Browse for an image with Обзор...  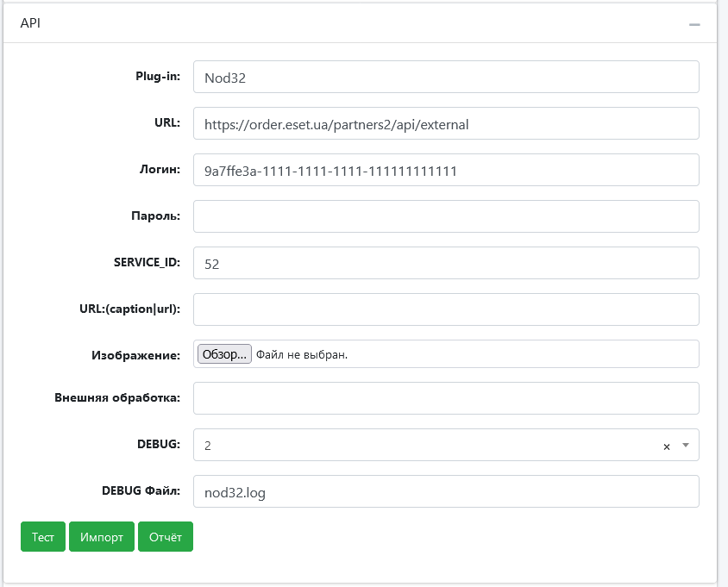(x=224, y=353)
